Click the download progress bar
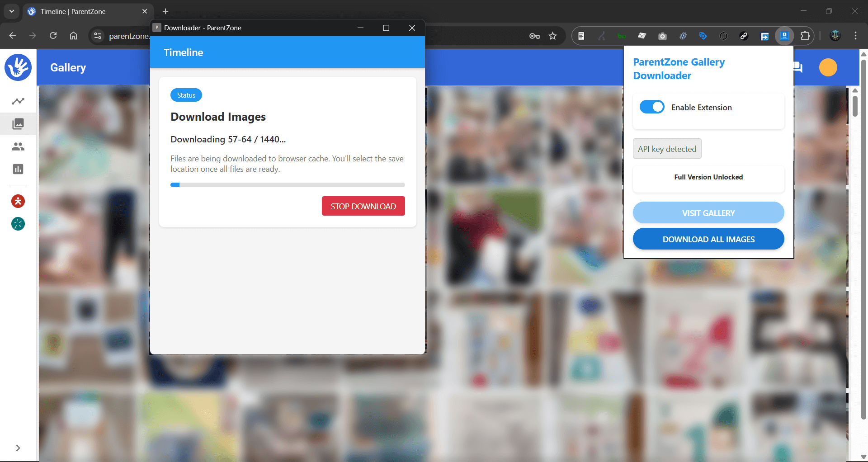 tap(288, 185)
